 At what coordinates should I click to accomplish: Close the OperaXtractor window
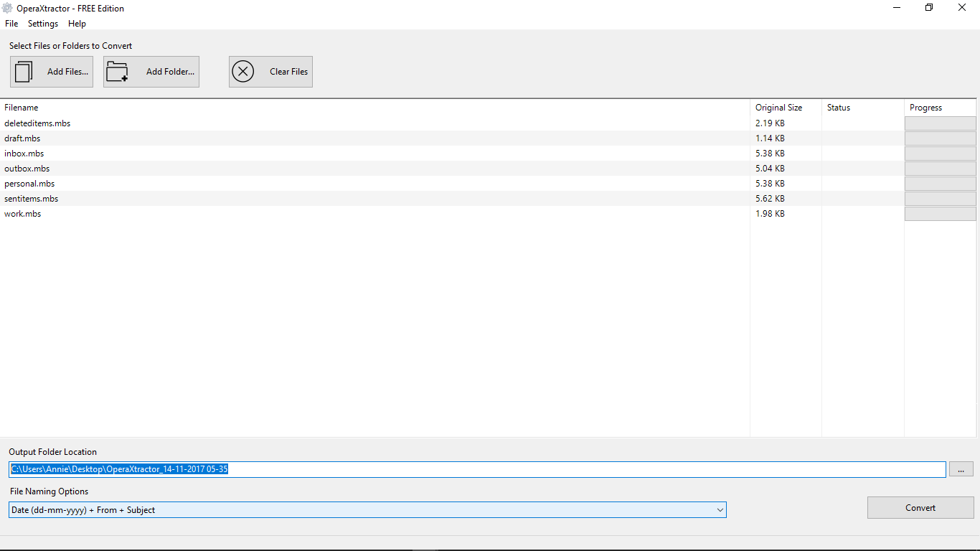(962, 8)
